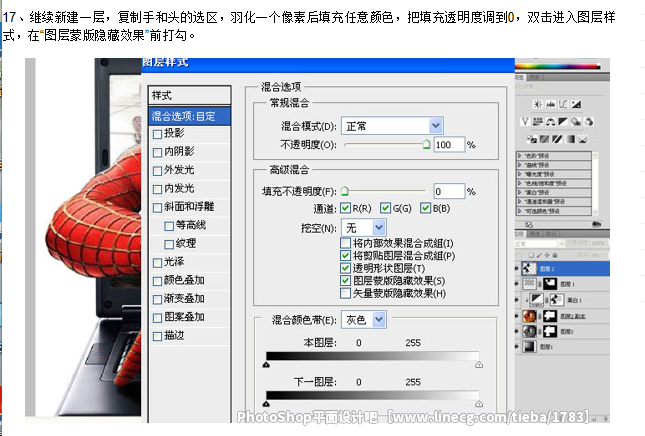
Task: Toggle the 图层蒙版隐藏效果(S) checkbox
Action: point(345,281)
